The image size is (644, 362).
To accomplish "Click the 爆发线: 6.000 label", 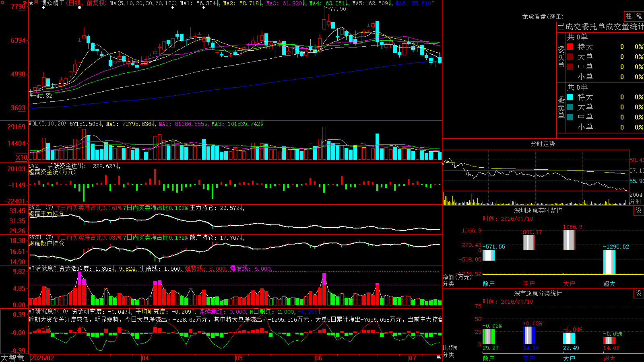I will point(251,268).
